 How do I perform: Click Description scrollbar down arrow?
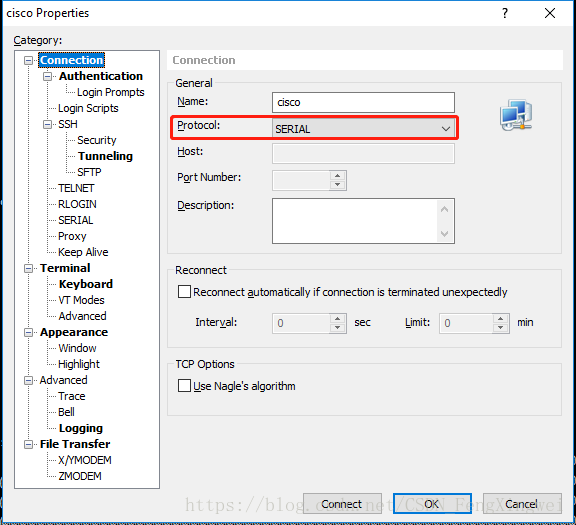(x=445, y=234)
